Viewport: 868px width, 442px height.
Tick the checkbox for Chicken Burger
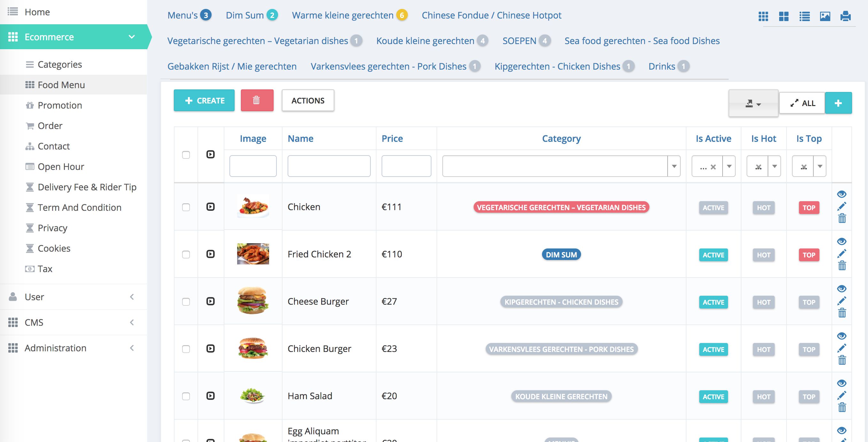coord(186,349)
